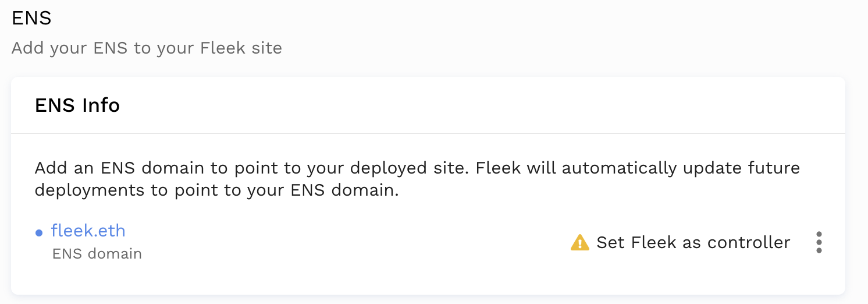868x304 pixels.
Task: Open the fleek.eth domain link
Action: [x=88, y=231]
